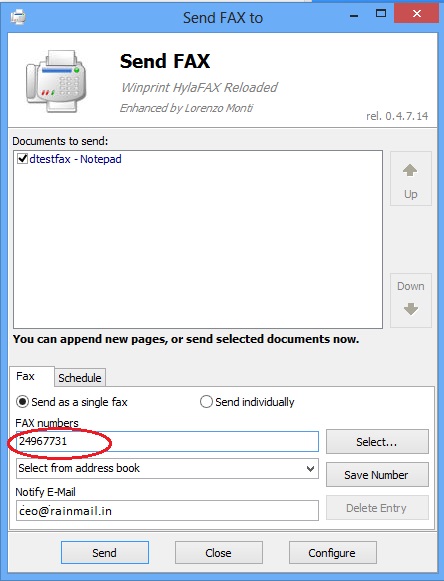Click the Delete Entry button
Screen dimensions: 444x581
(x=377, y=507)
